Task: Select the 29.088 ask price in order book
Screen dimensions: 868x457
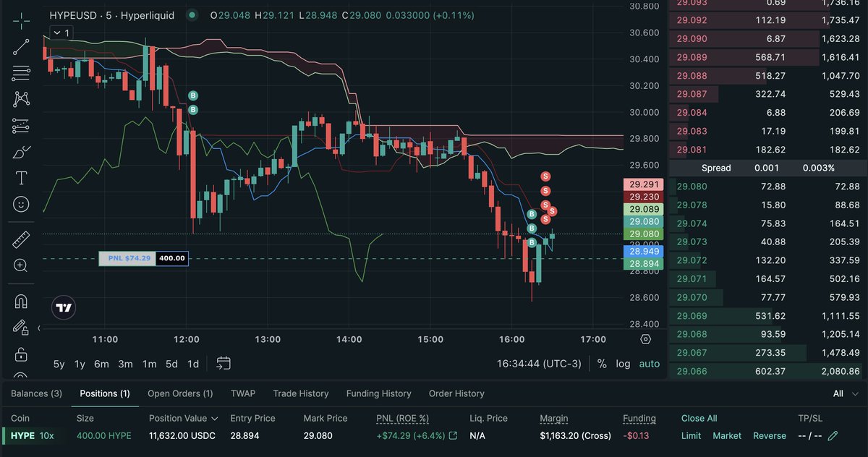Action: pos(693,75)
